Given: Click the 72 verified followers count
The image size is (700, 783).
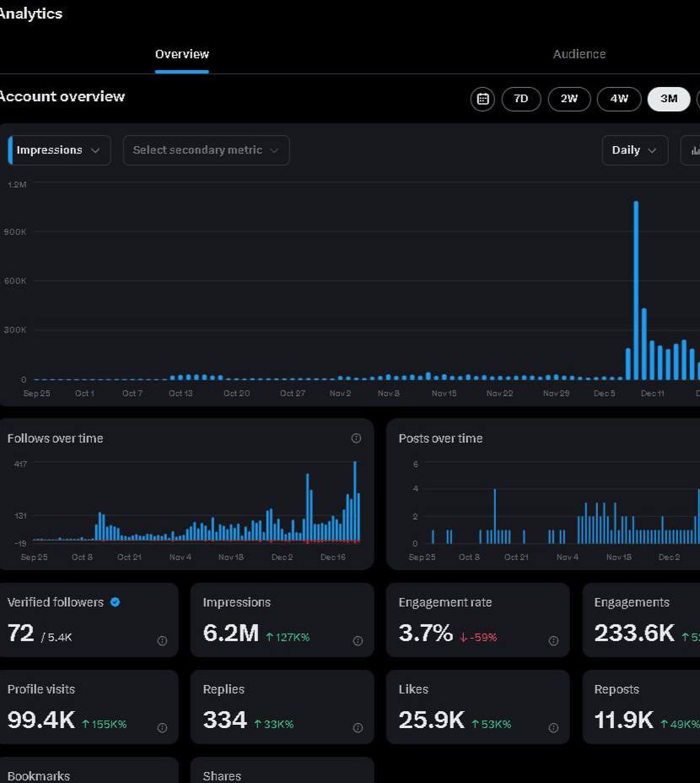Looking at the screenshot, I should [20, 633].
